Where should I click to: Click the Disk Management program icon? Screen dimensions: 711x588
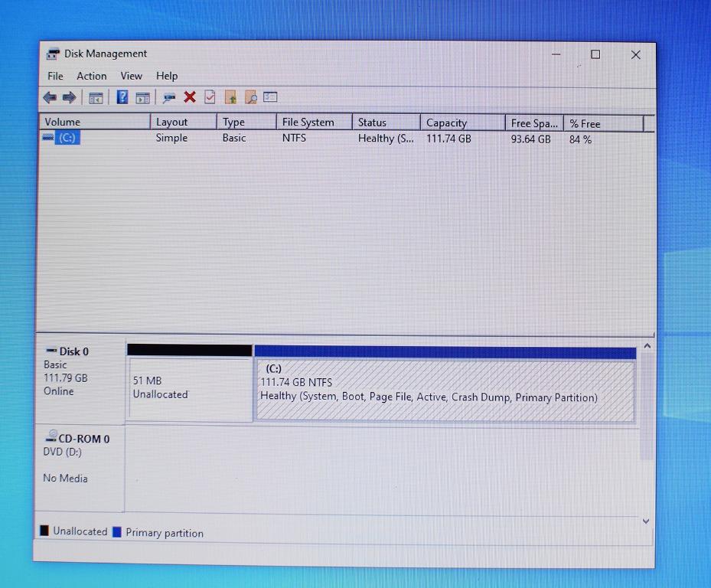(x=52, y=54)
